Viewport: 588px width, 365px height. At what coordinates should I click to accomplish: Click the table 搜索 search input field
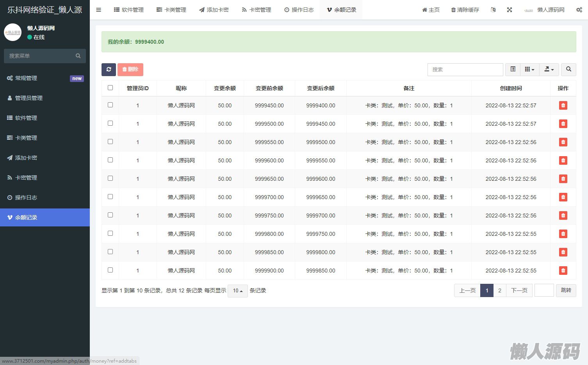tap(465, 69)
